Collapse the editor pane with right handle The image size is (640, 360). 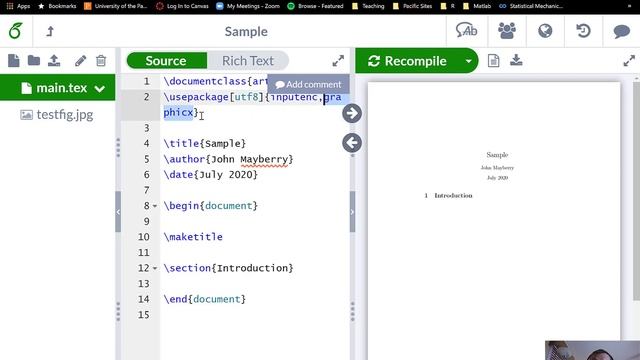352,212
